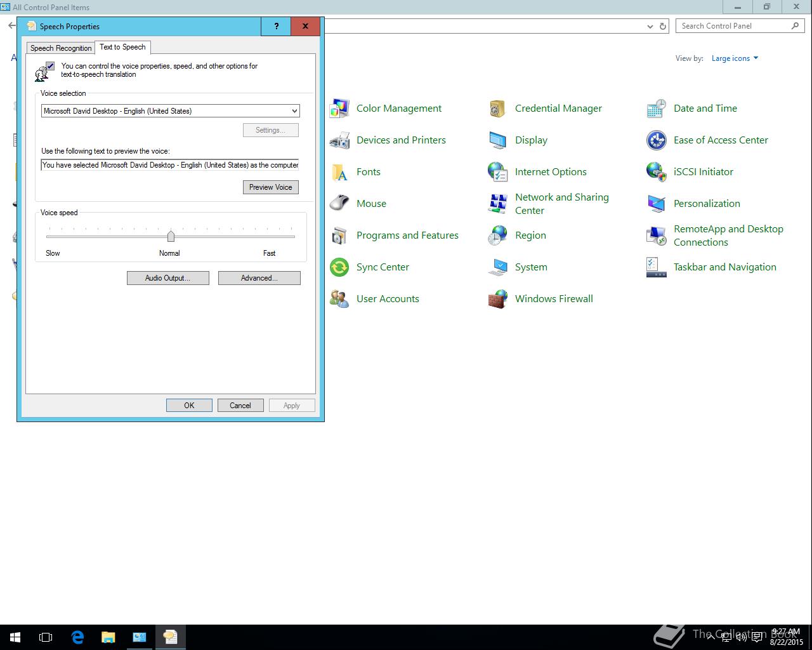This screenshot has height=650, width=812.
Task: Click the Speech Properties taskbar button
Action: (x=171, y=637)
